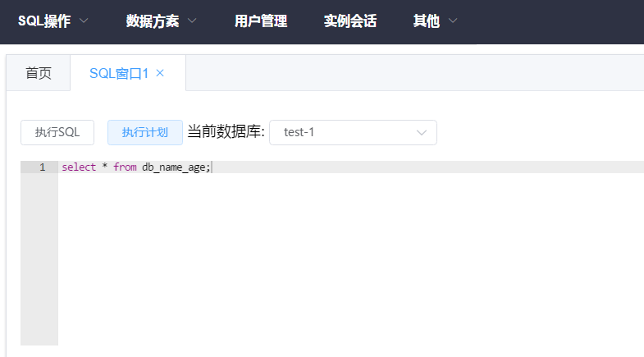The height and width of the screenshot is (357, 644).
Task: Open 实例会话 in the navigation bar
Action: click(350, 21)
